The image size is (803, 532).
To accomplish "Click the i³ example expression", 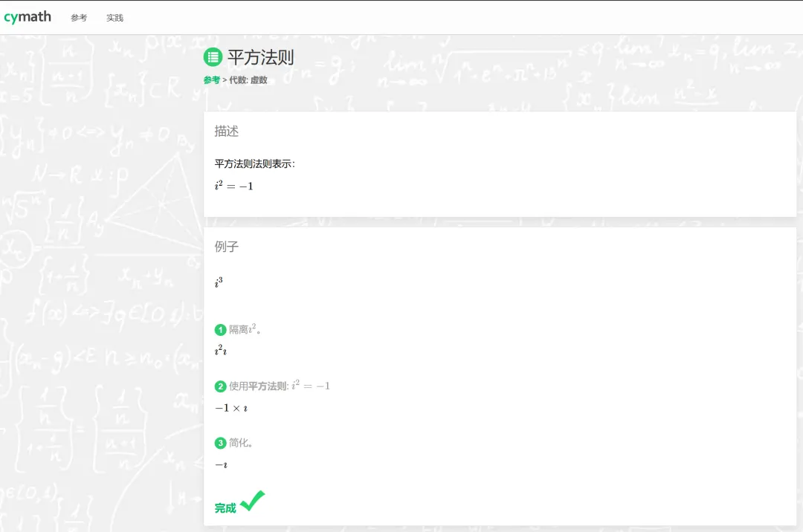I will click(219, 282).
